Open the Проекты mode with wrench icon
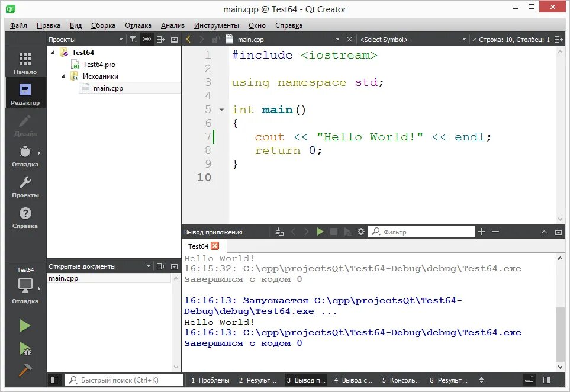The image size is (570, 392). click(x=25, y=187)
